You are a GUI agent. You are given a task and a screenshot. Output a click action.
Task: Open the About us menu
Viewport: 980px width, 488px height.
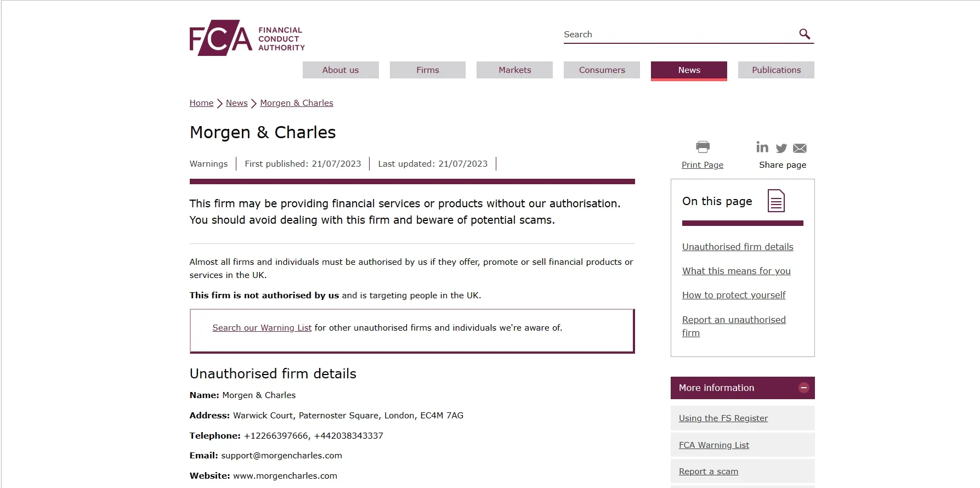(x=341, y=70)
